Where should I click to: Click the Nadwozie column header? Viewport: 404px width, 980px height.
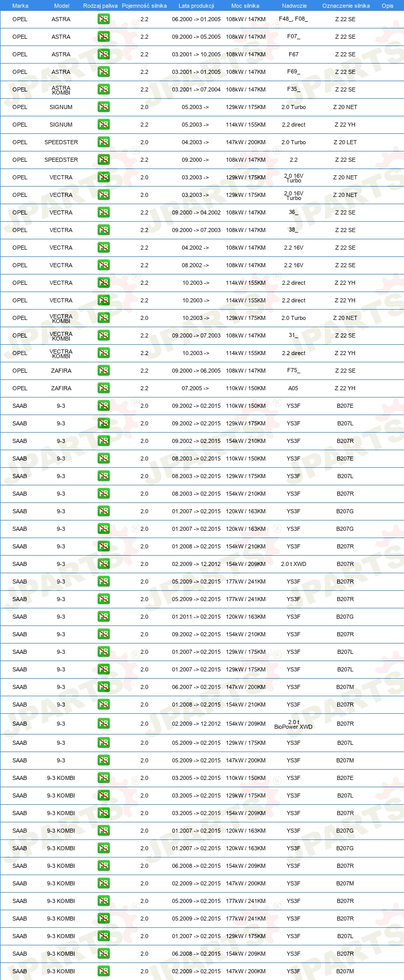[x=294, y=6]
